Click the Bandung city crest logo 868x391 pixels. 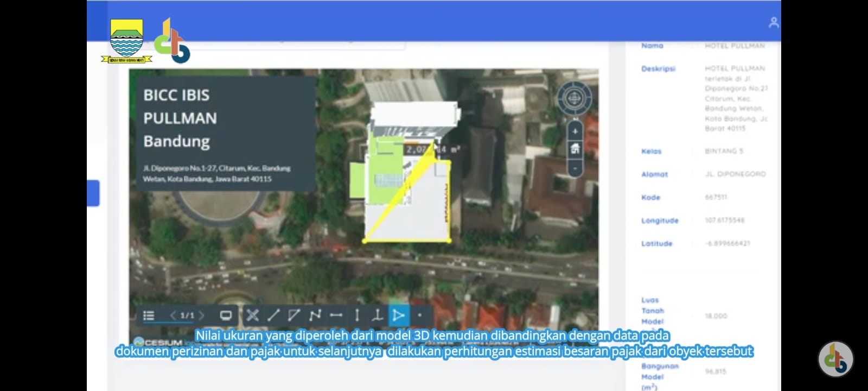pos(126,41)
